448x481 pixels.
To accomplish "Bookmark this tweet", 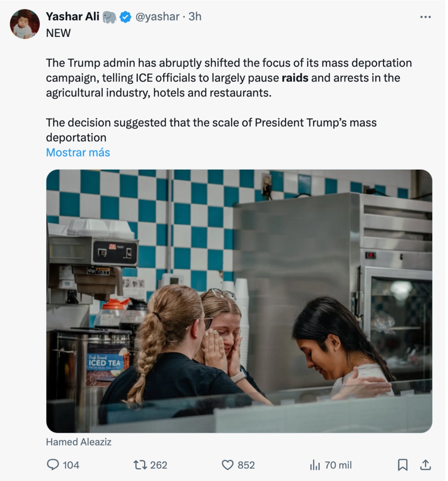I will pos(402,465).
